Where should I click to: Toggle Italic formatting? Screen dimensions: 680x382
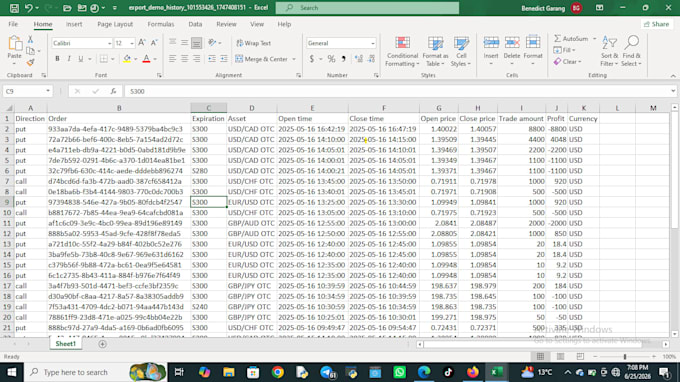tap(69, 59)
